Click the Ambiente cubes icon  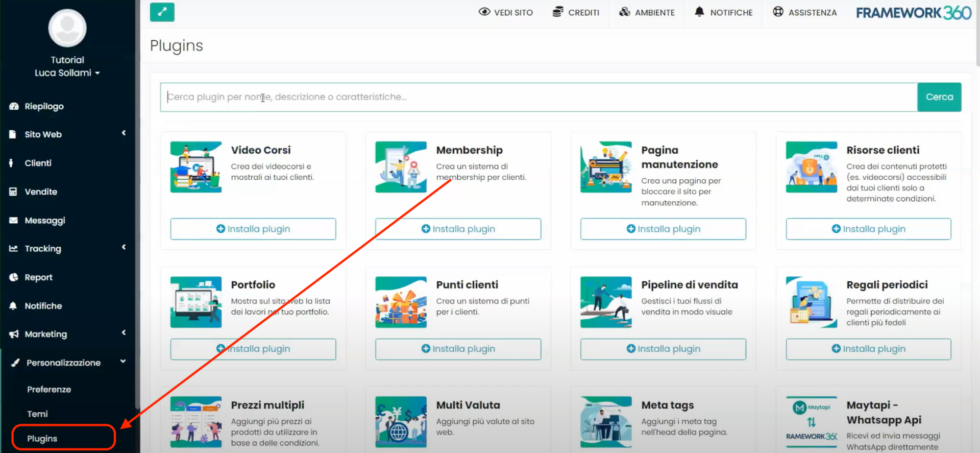(x=624, y=12)
